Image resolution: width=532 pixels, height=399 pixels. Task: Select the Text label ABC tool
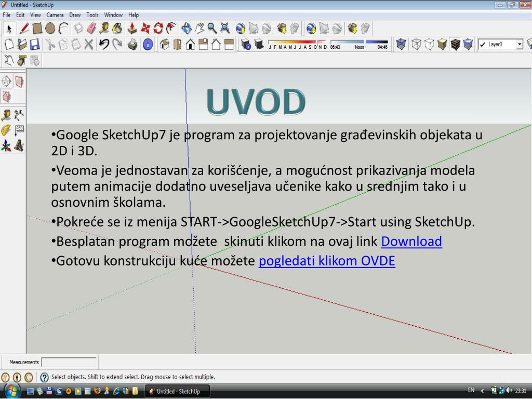pos(19,130)
